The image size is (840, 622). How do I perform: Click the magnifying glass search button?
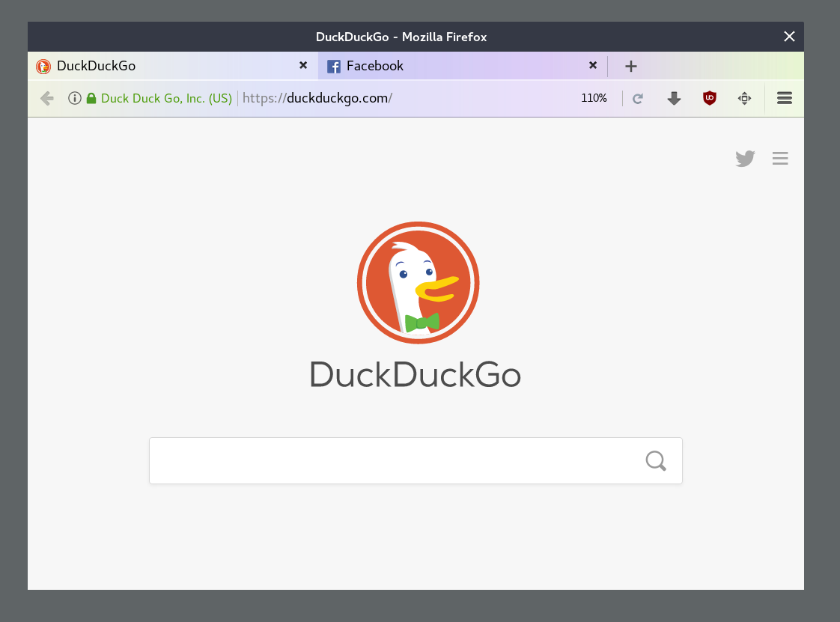(x=656, y=461)
